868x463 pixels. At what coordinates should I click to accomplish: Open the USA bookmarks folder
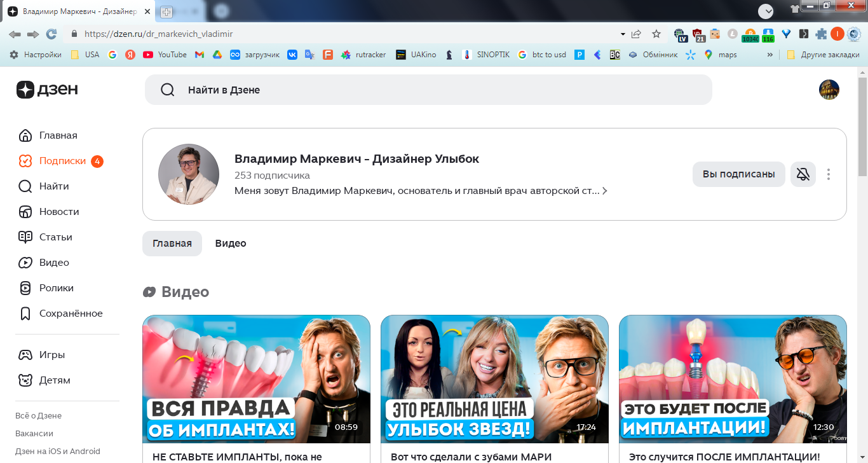click(x=85, y=55)
